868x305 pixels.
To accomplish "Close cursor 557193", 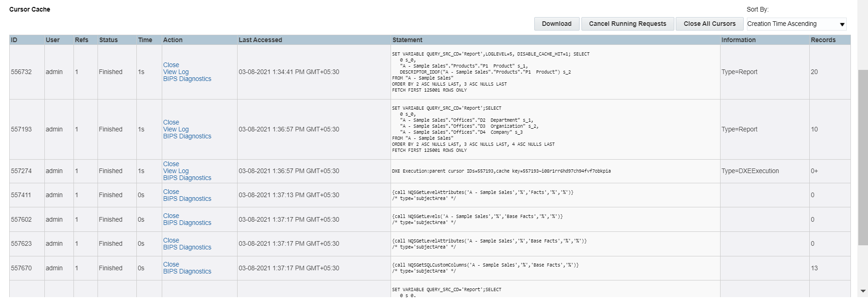I will point(171,122).
